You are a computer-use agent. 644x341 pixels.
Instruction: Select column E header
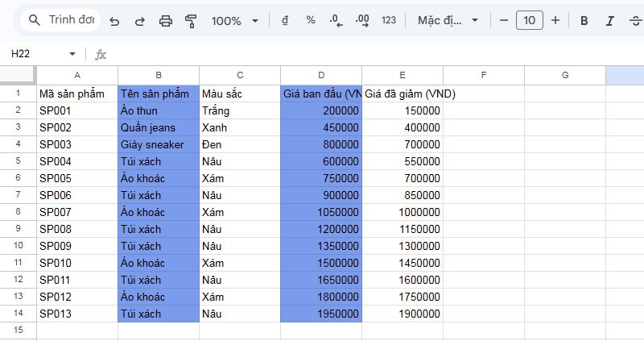click(402, 75)
